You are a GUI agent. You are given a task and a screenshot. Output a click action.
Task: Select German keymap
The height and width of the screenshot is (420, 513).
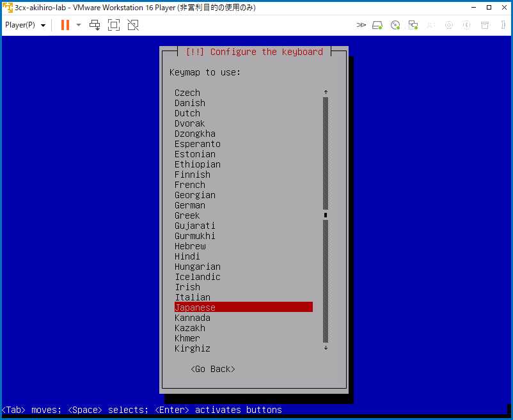[244, 205]
